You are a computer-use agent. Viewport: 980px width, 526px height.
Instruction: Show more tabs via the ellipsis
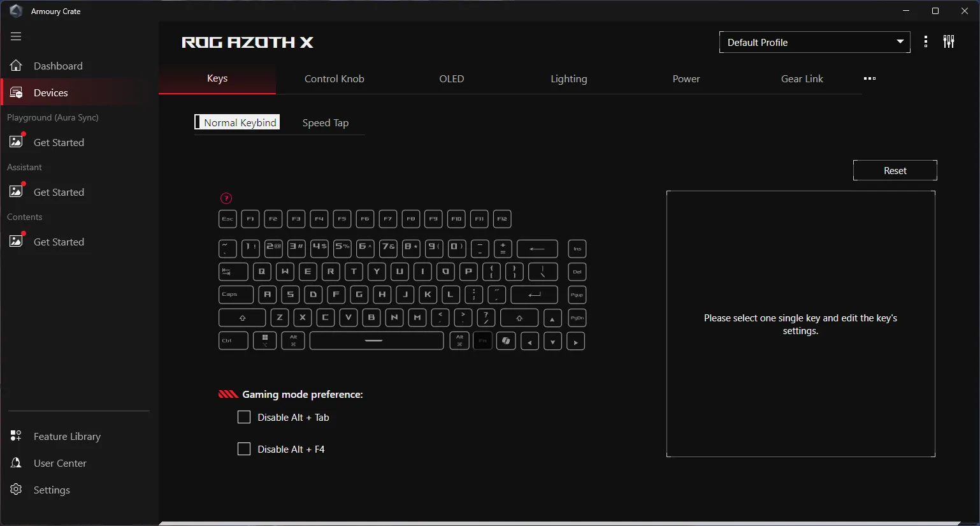(870, 78)
